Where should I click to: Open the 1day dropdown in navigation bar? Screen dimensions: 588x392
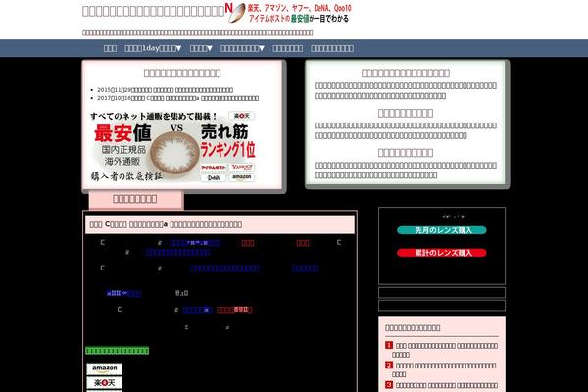click(153, 48)
